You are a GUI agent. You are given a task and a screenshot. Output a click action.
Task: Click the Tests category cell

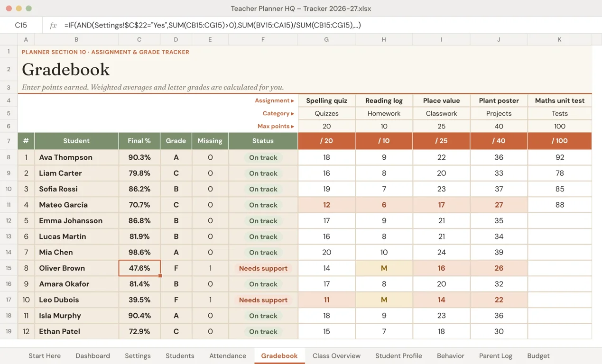[x=560, y=113]
